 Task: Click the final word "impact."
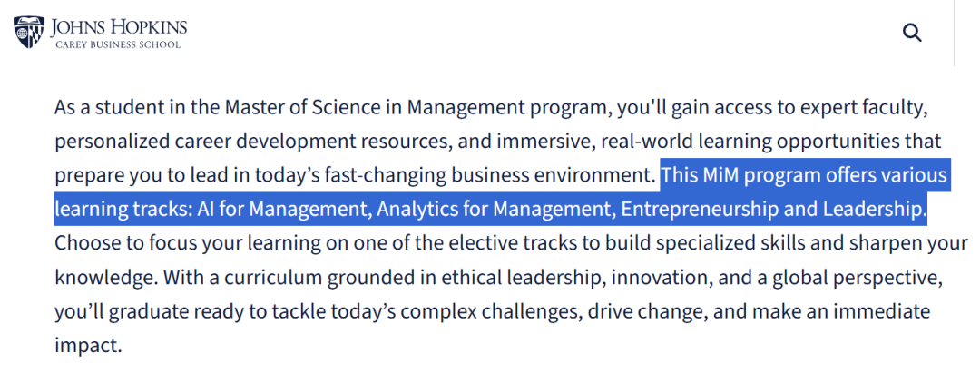[x=87, y=344]
